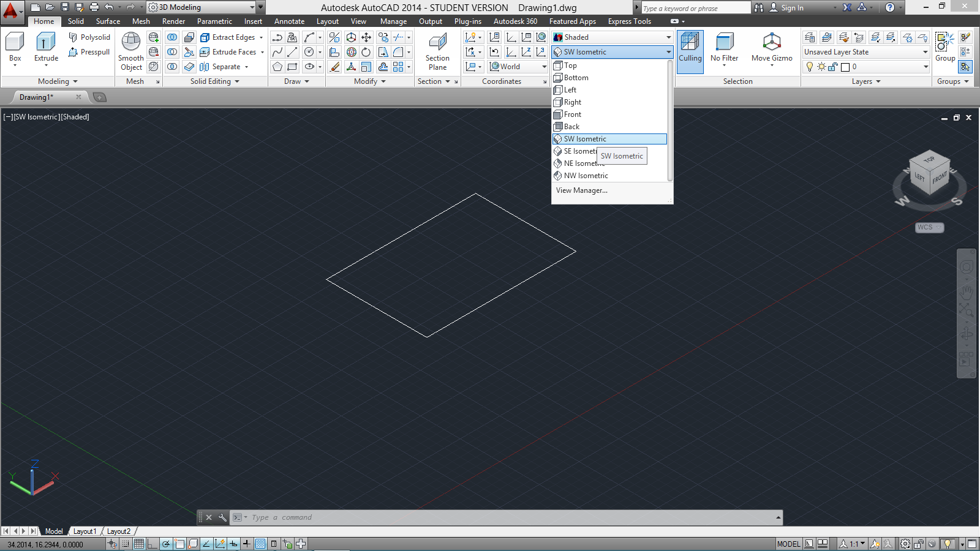Choose NW Isometric from the view list
The image size is (980, 551).
pos(586,176)
